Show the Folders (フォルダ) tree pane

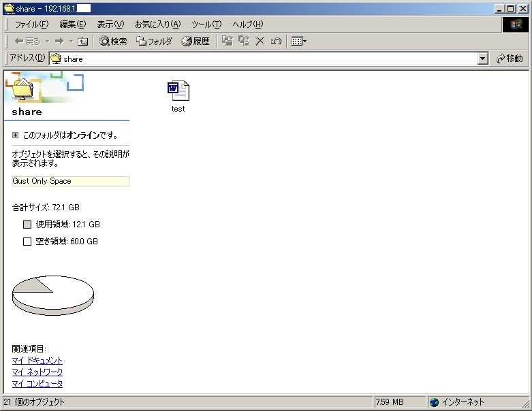[154, 42]
